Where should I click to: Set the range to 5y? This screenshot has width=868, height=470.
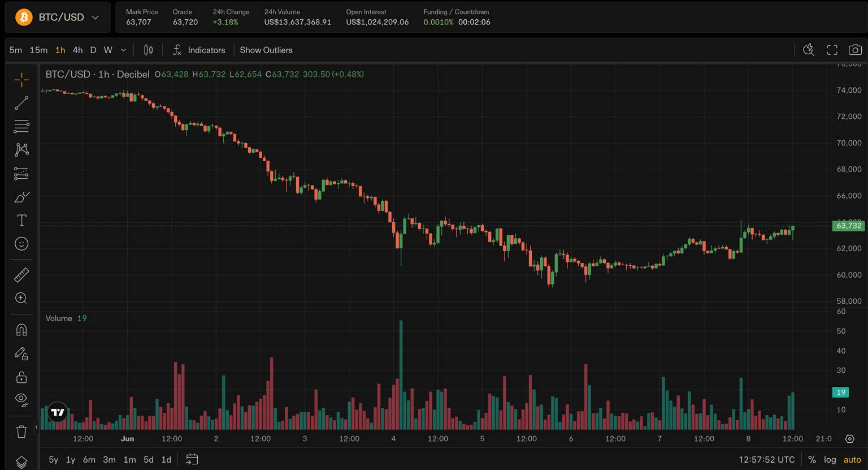(54, 459)
